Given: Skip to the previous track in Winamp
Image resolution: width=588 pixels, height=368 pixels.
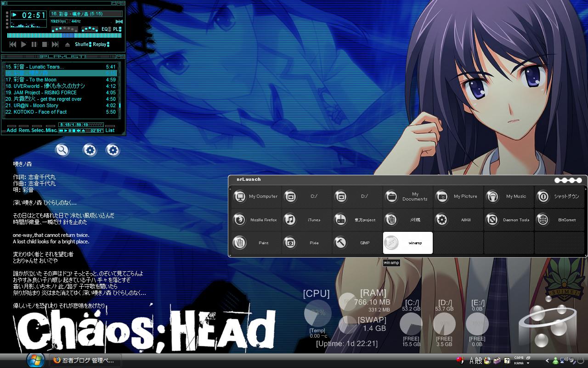Looking at the screenshot, I should [x=13, y=45].
